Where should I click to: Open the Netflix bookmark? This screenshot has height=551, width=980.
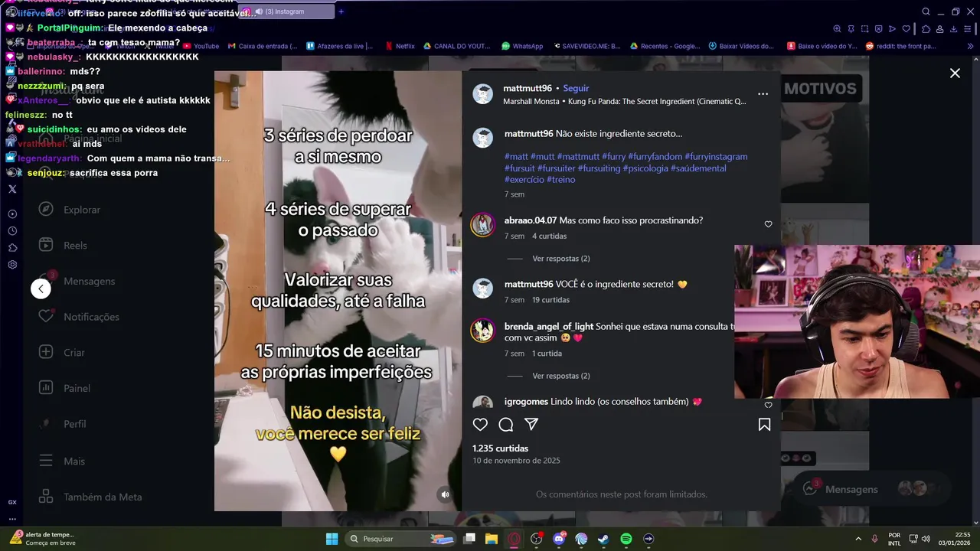click(400, 46)
